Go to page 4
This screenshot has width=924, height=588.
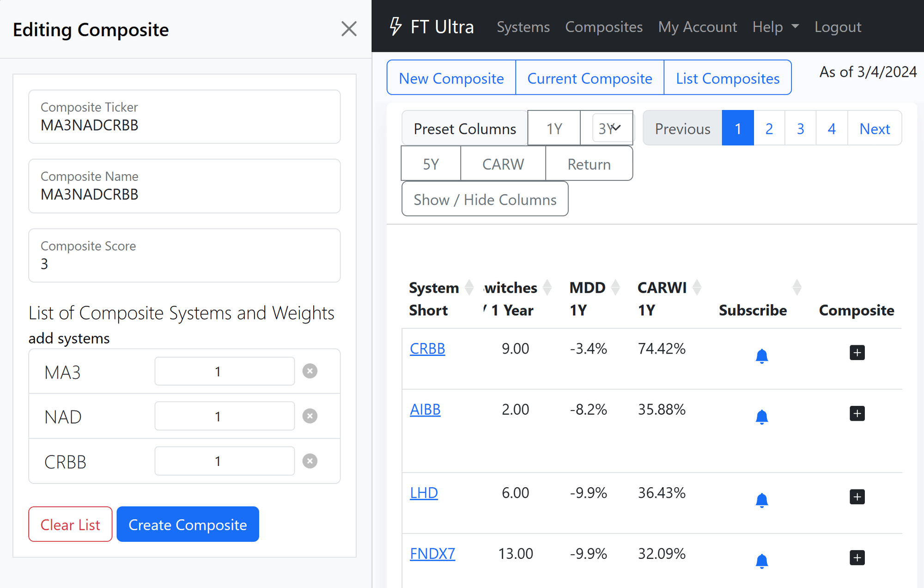click(832, 128)
